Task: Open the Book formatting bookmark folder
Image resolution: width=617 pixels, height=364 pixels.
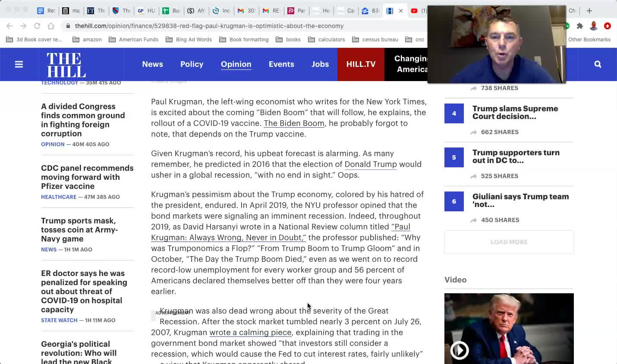Action: tap(244, 39)
